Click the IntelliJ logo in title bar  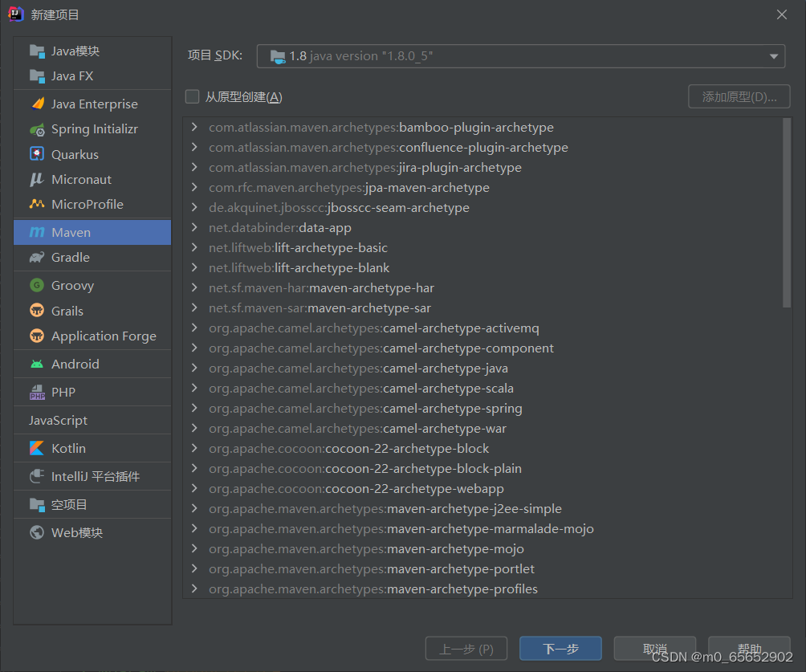click(x=16, y=14)
